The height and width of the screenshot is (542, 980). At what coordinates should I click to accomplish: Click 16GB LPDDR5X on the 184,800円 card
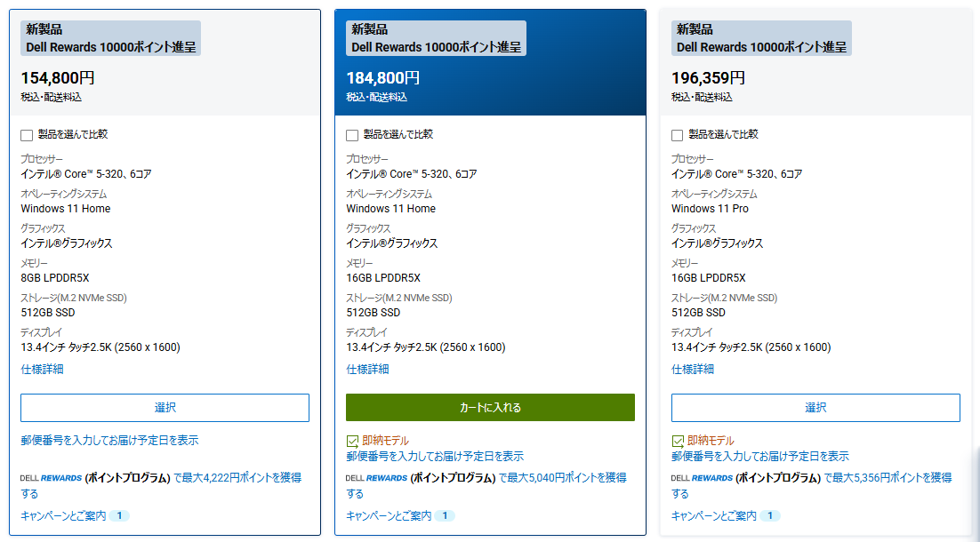coord(383,278)
